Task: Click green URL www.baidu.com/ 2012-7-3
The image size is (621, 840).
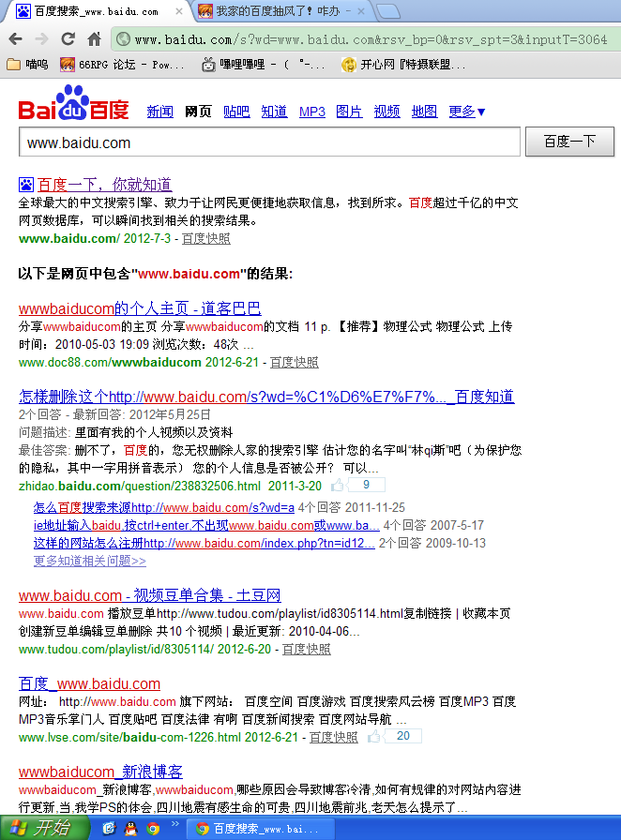Action: tap(95, 239)
